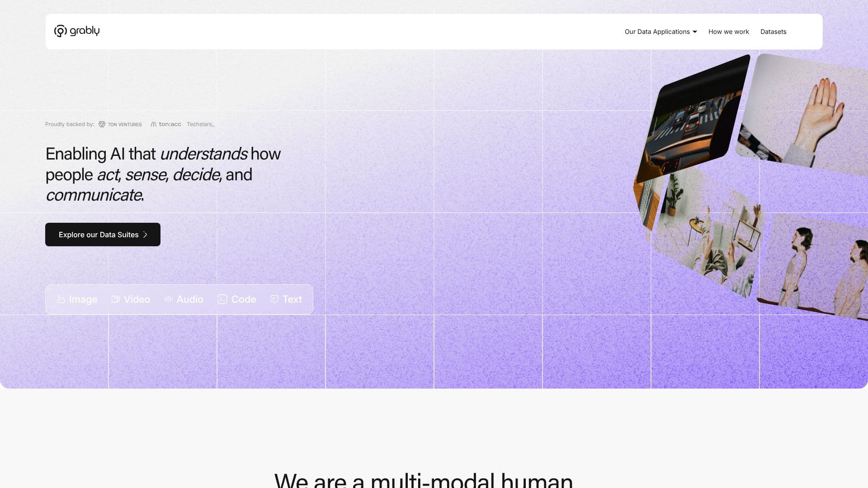Click the arrow in Explore our Data Suites
The height and width of the screenshot is (488, 868).
[145, 235]
